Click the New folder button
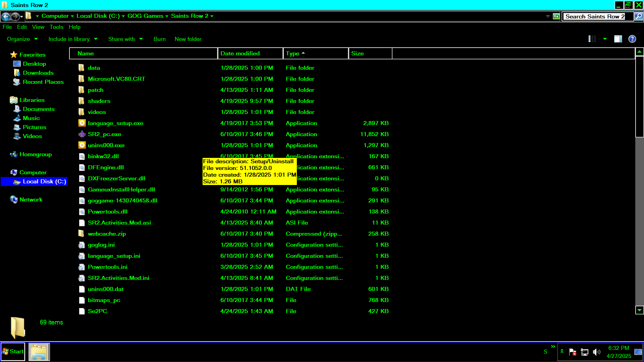Screen dimensions: 644x362 188,39
